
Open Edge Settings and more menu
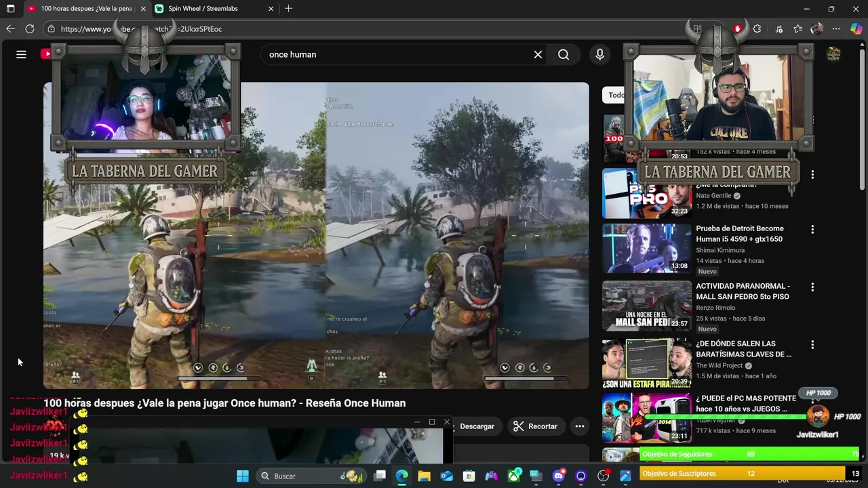pyautogui.click(x=837, y=28)
